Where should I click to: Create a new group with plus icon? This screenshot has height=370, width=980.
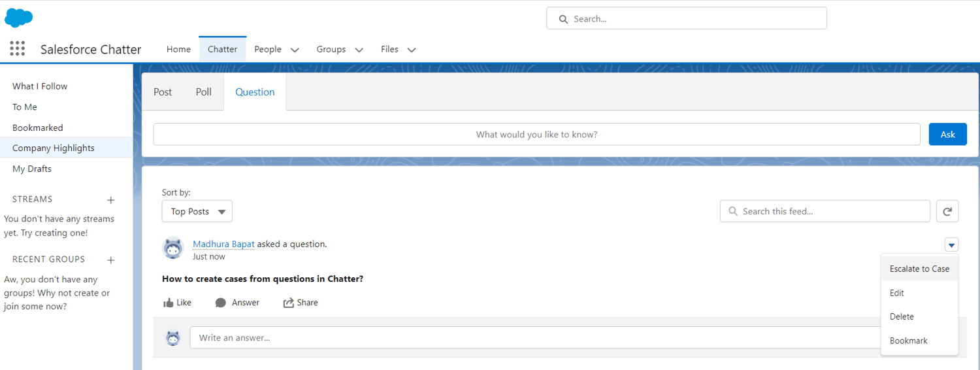coord(111,260)
